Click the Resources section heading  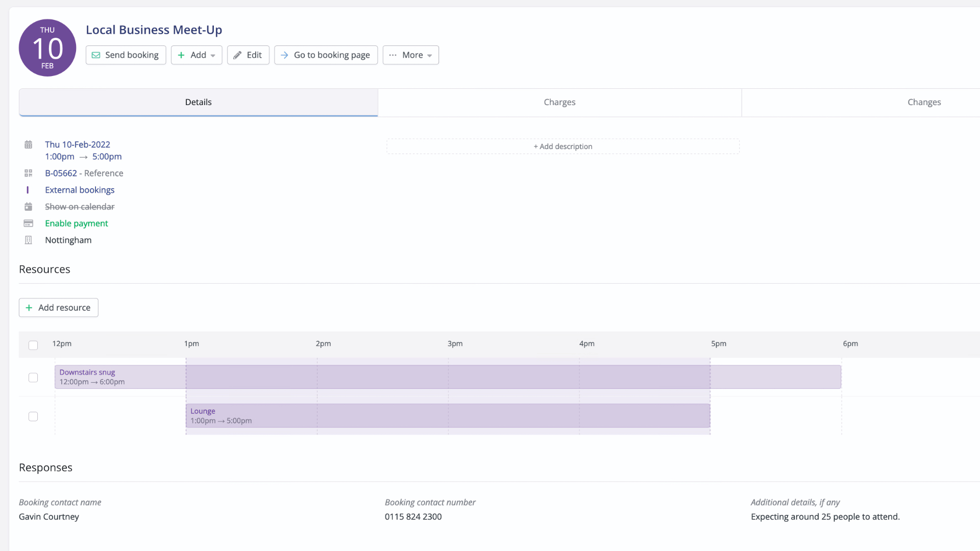pyautogui.click(x=44, y=269)
